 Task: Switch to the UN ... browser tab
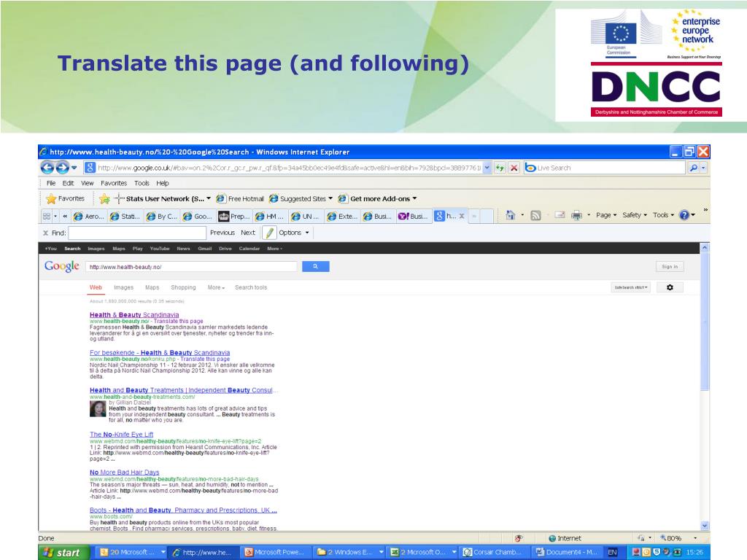click(x=306, y=216)
